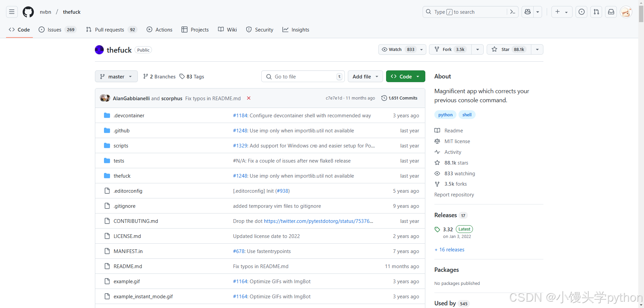Click the shell topic tag

coord(467,115)
